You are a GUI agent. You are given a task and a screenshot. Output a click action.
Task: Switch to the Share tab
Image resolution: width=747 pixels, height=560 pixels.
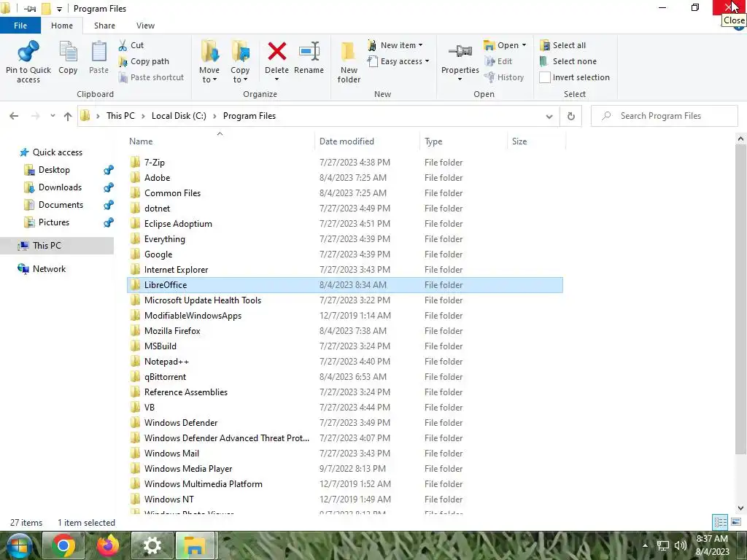[x=104, y=26]
